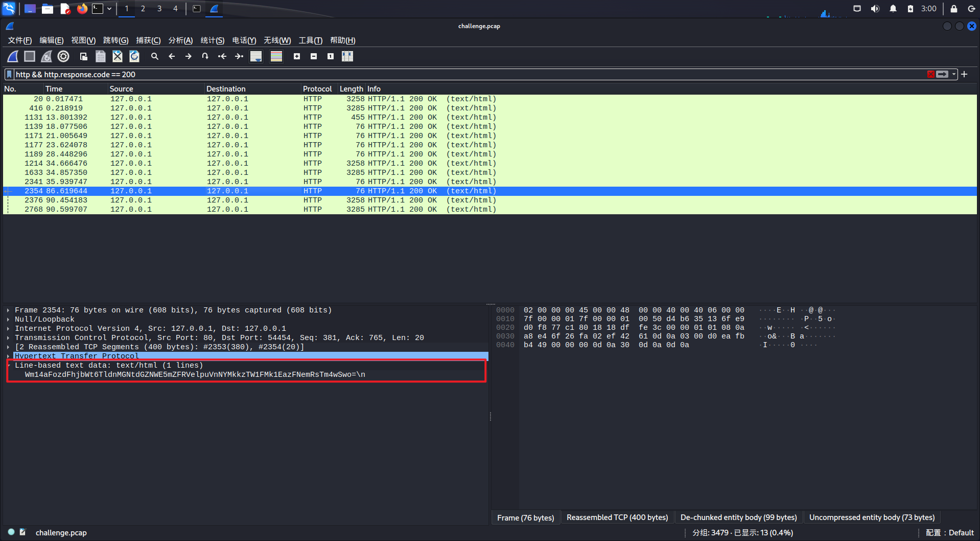Viewport: 980px width, 541px height.
Task: Click the display filter input field
Action: pos(460,75)
